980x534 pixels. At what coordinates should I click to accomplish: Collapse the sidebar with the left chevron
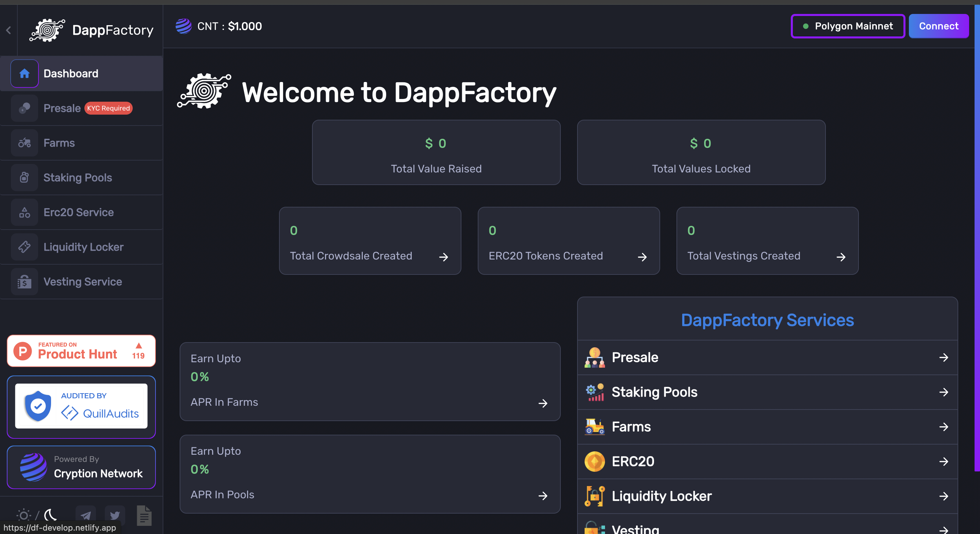click(9, 30)
